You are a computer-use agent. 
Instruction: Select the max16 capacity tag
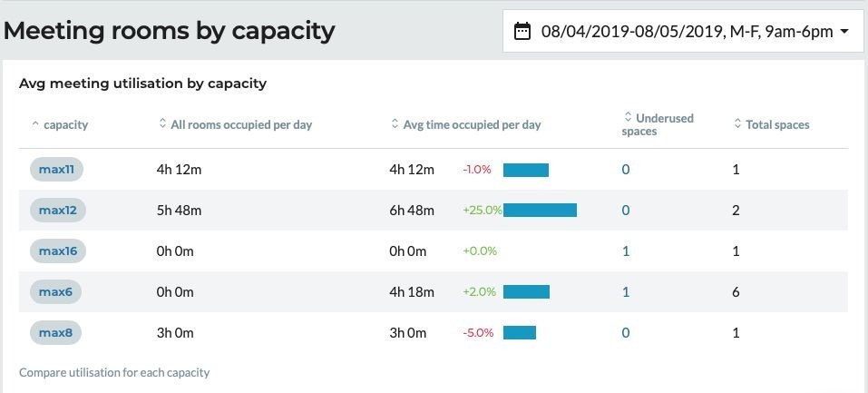pyautogui.click(x=57, y=251)
